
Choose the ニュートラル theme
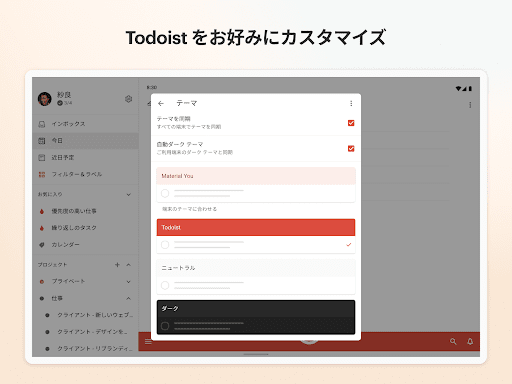click(x=256, y=277)
